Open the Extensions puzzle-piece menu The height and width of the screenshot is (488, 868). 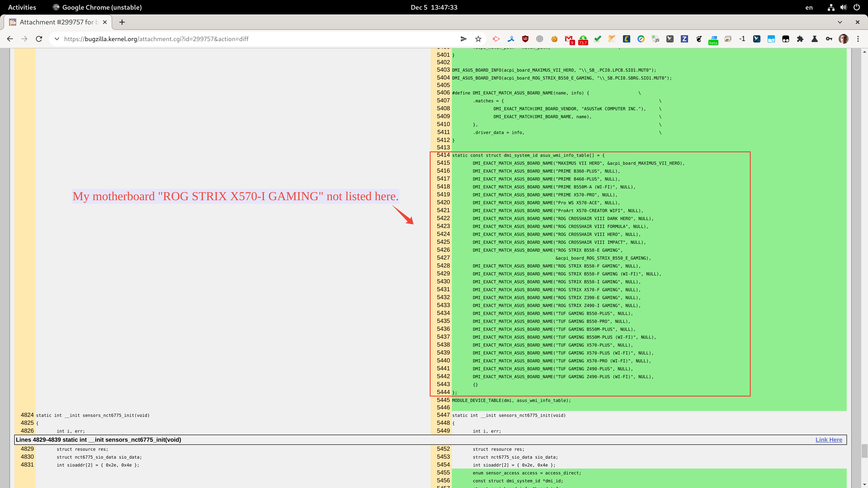pyautogui.click(x=800, y=39)
